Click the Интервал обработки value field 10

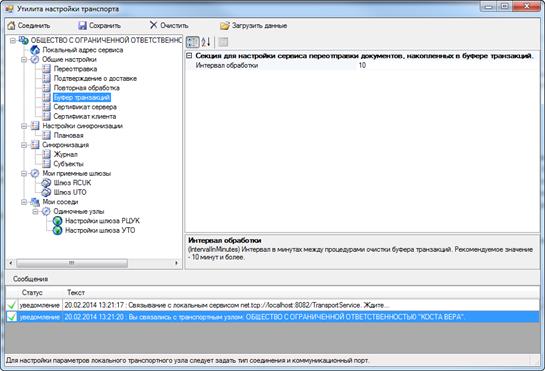[448, 65]
